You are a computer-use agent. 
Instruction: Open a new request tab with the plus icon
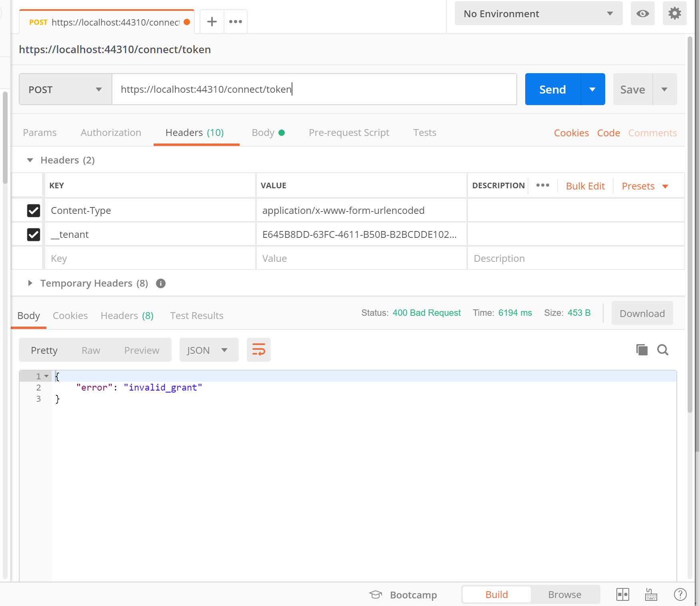tap(212, 22)
